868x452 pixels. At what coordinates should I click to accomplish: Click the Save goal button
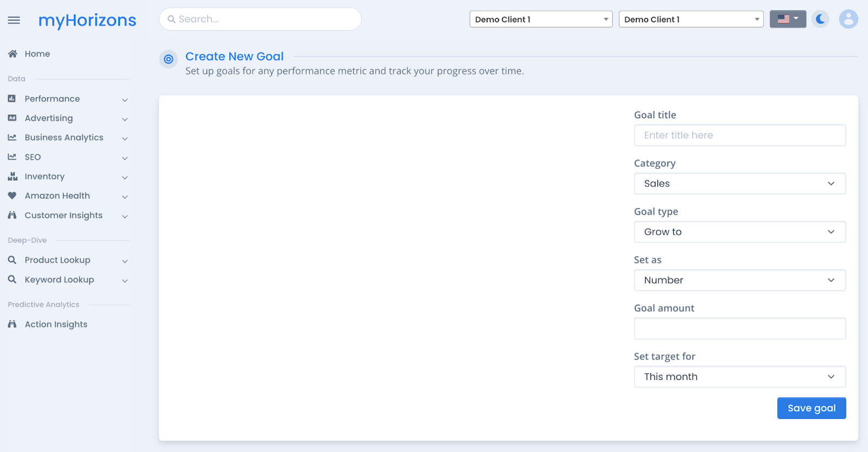point(812,408)
